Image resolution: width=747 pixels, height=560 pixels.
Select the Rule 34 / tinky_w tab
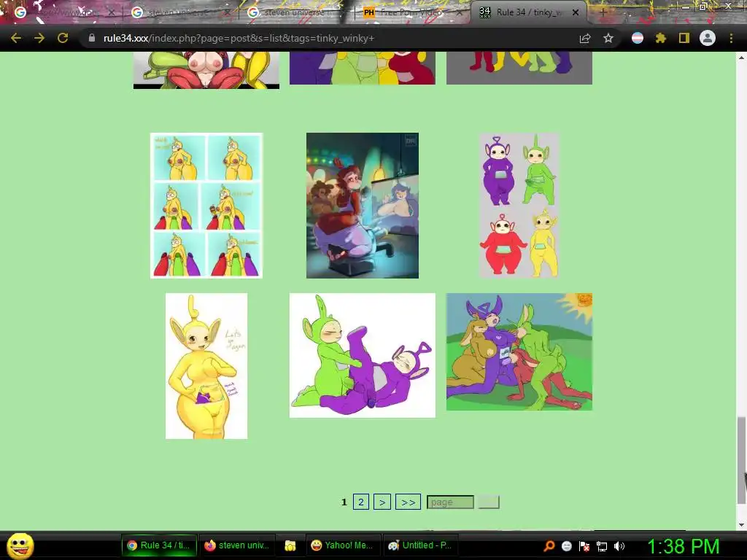[x=529, y=12]
